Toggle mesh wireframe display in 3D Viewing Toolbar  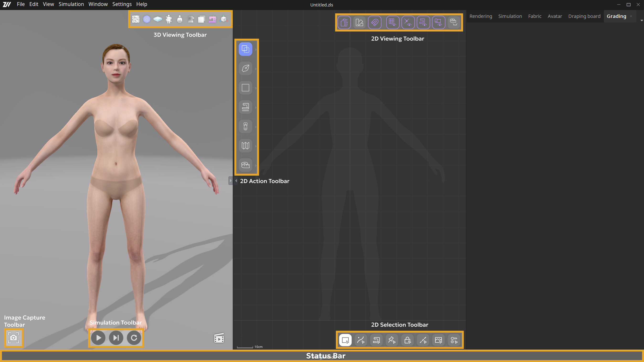click(136, 19)
